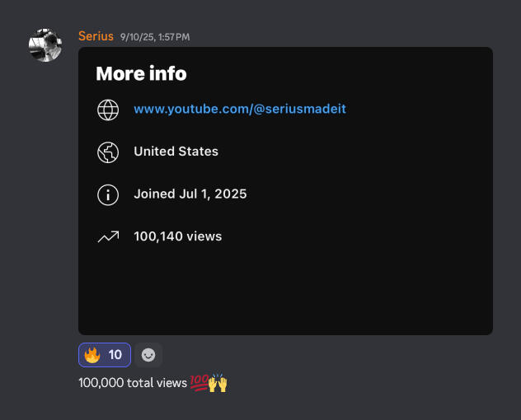Open Serius's profile avatar picture

pos(45,46)
